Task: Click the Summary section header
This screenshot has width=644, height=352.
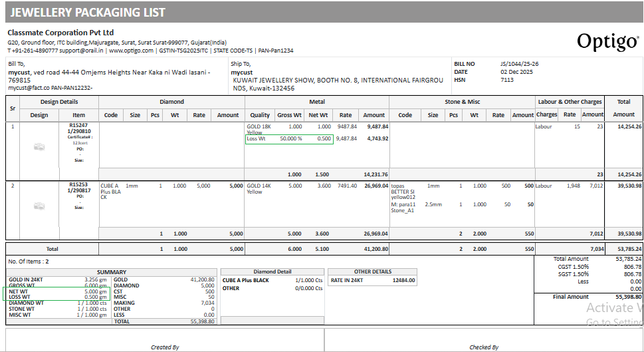Action: click(x=111, y=271)
